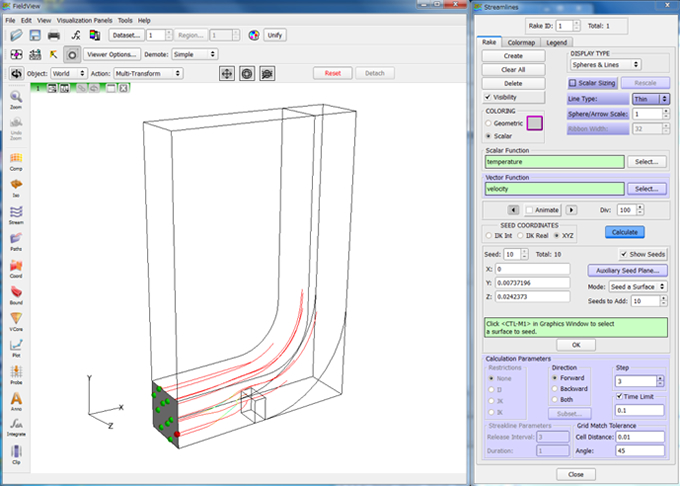
Task: Enable the Animate checkbox
Action: click(x=528, y=210)
